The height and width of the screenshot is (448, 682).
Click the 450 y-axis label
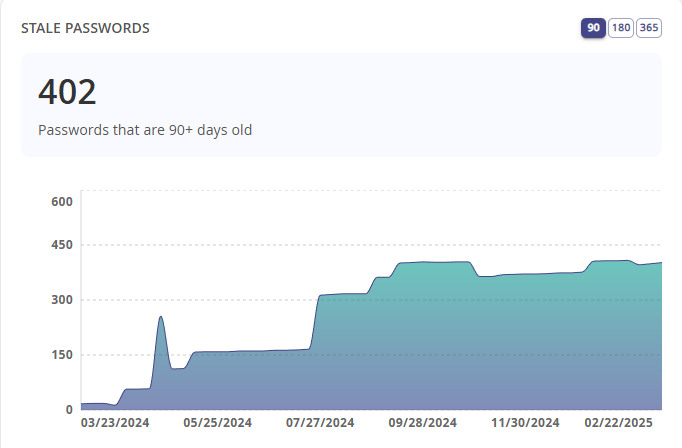[x=62, y=245]
